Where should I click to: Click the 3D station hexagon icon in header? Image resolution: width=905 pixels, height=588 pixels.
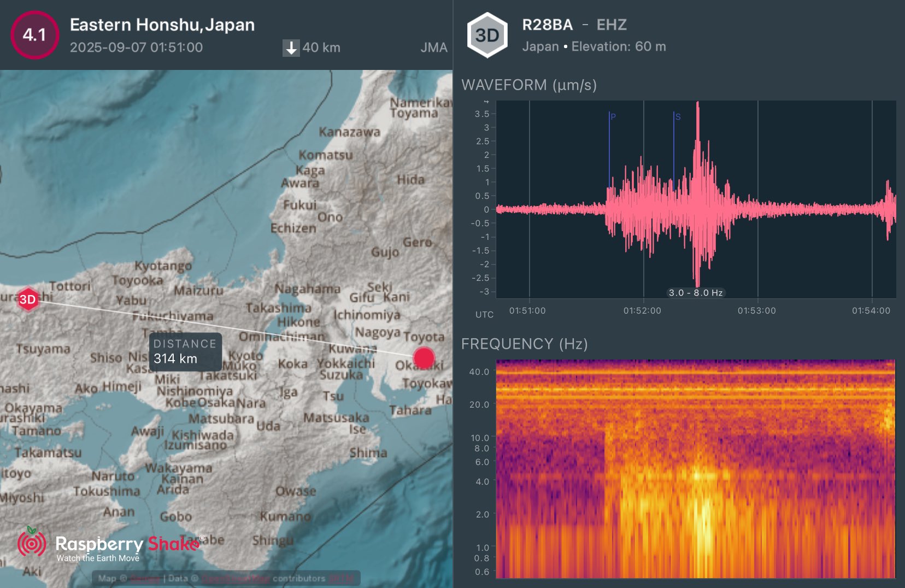coord(487,36)
